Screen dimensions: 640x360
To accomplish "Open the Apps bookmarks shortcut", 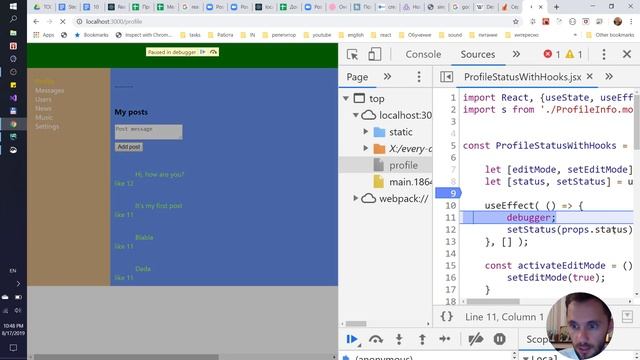I will click(44, 35).
